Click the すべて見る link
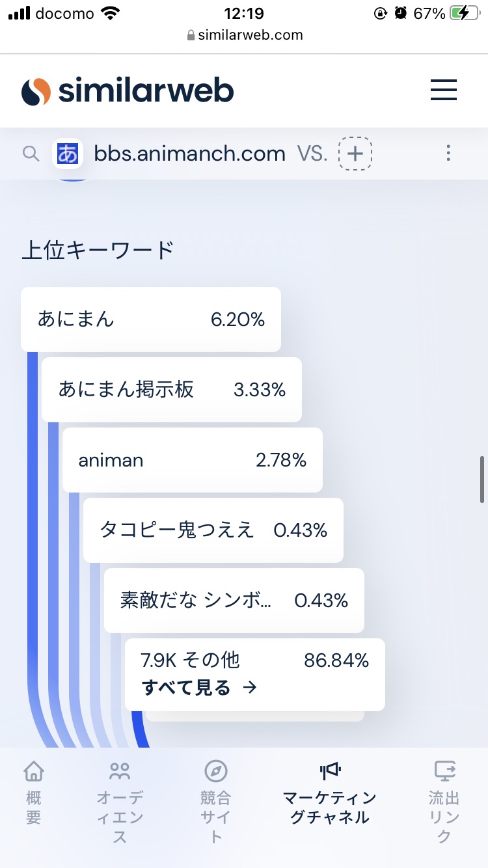488x868 pixels. [x=199, y=688]
